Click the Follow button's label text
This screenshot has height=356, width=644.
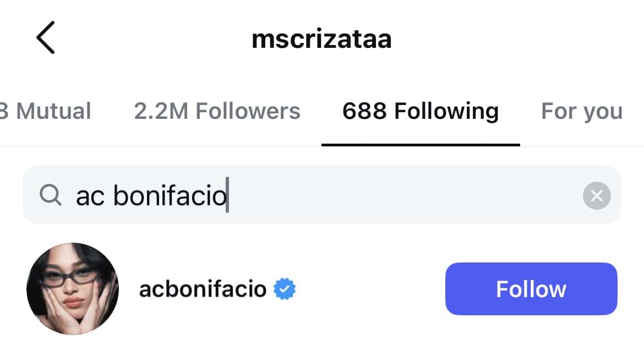tap(531, 289)
